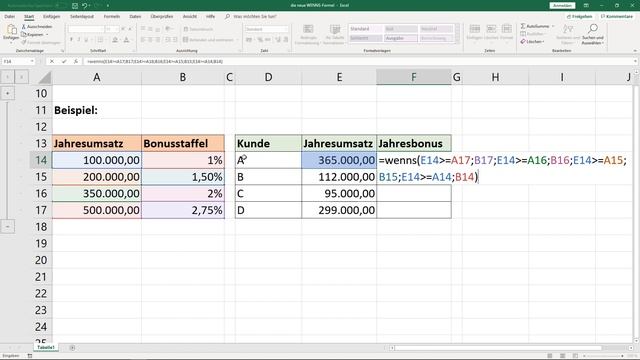The height and width of the screenshot is (360, 640).
Task: Open the name box dropdown
Action: click(32, 61)
